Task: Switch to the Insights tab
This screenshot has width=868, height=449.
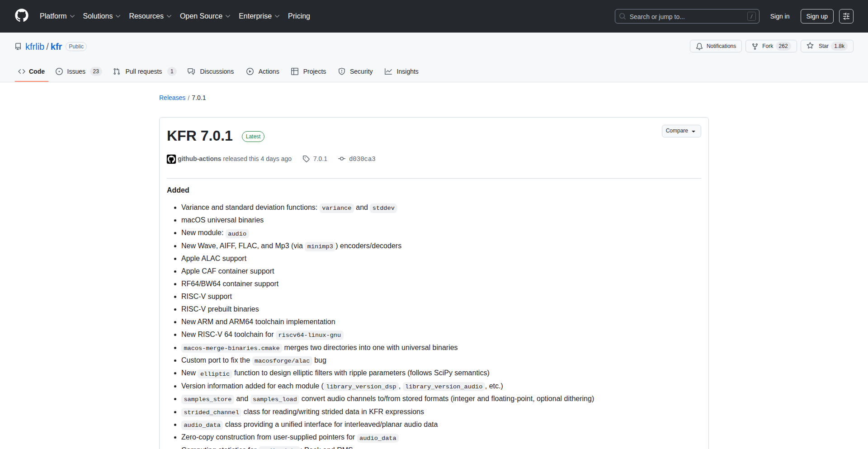Action: pos(401,71)
